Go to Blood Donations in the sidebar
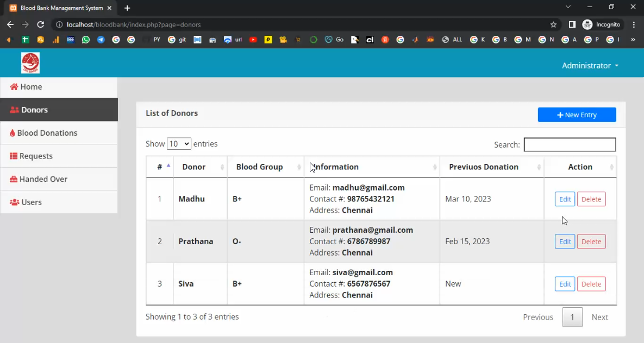Image resolution: width=644 pixels, height=343 pixels. click(47, 133)
